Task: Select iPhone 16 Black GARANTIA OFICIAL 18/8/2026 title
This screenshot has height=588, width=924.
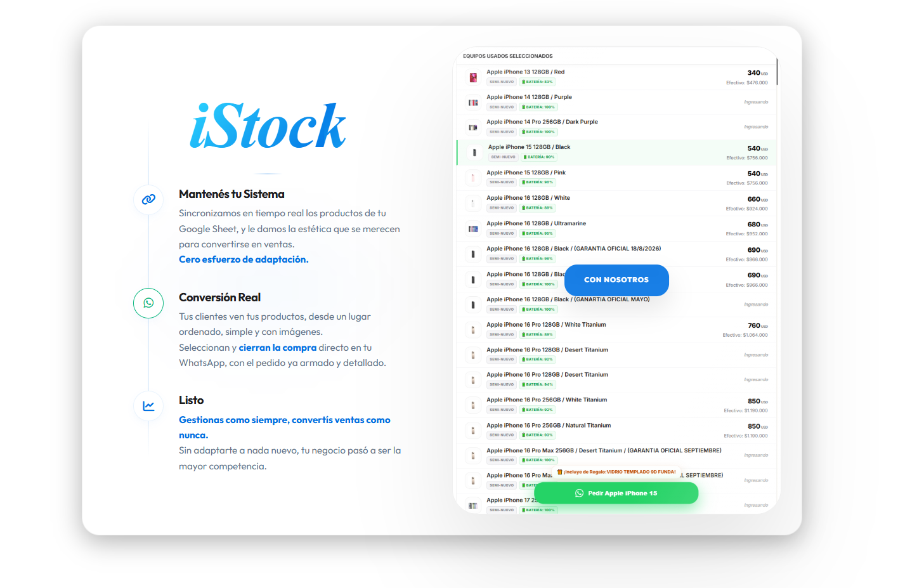Action: [573, 249]
